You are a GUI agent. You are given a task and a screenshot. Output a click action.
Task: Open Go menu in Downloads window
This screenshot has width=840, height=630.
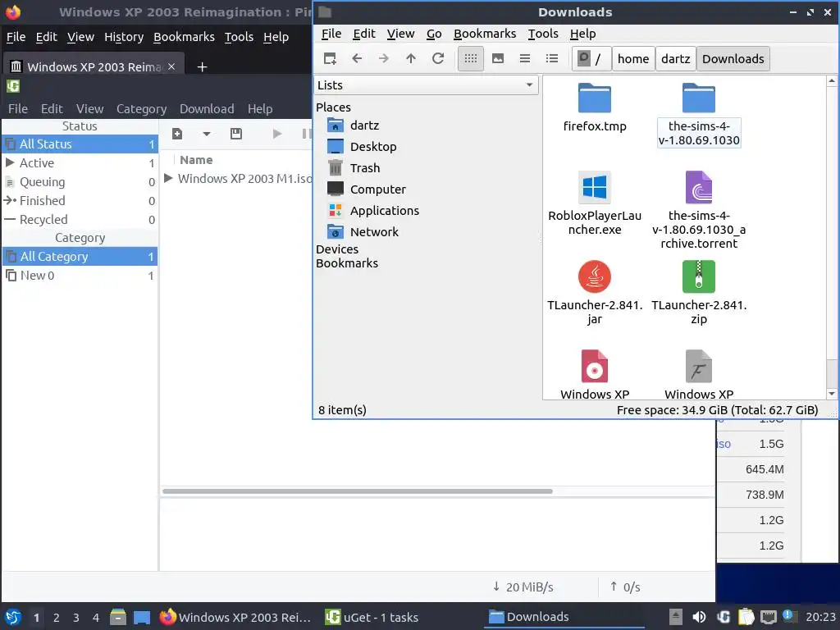(434, 34)
